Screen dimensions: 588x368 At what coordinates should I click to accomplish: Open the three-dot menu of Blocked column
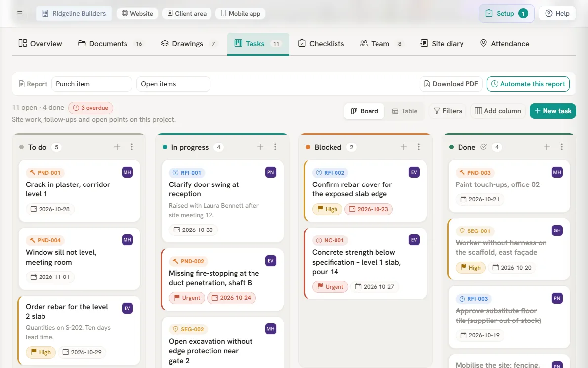419,147
